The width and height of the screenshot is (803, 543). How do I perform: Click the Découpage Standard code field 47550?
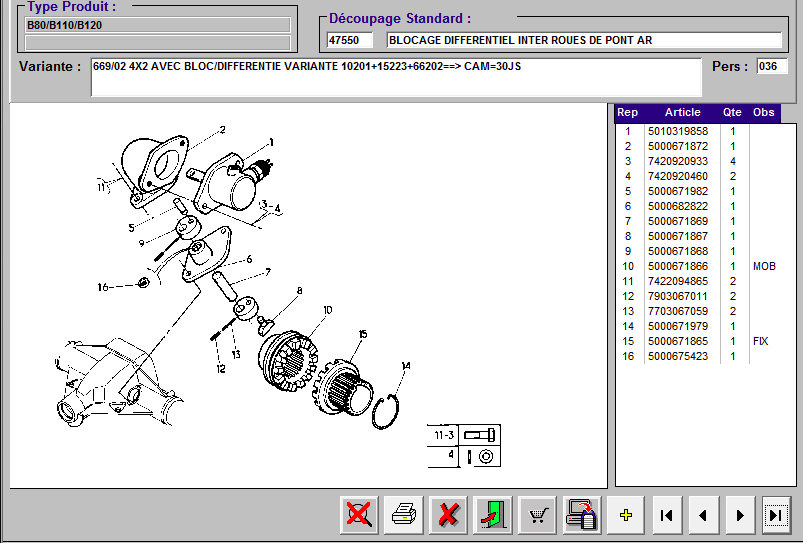click(350, 40)
